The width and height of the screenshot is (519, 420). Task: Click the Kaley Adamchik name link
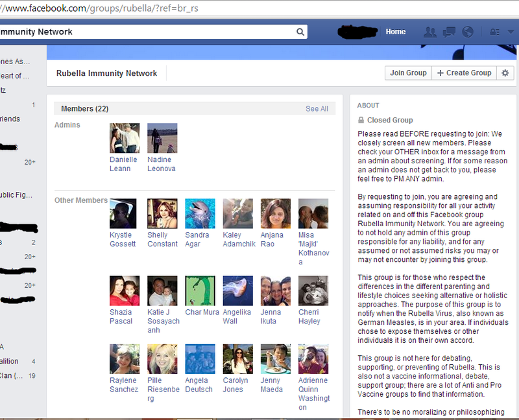tap(239, 239)
